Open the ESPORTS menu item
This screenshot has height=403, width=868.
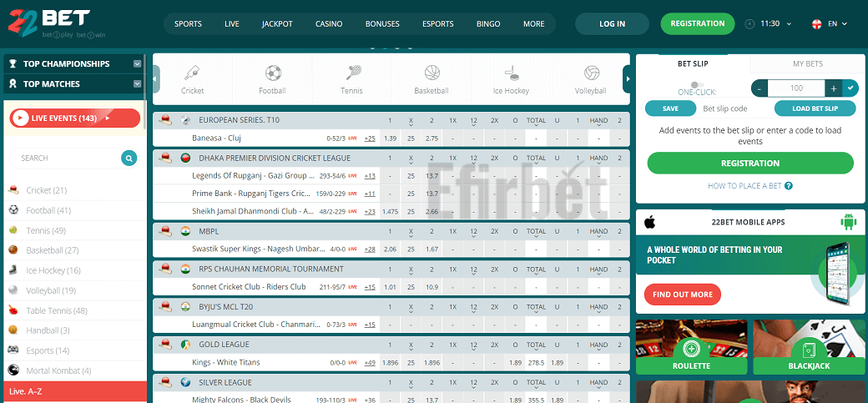click(x=438, y=24)
